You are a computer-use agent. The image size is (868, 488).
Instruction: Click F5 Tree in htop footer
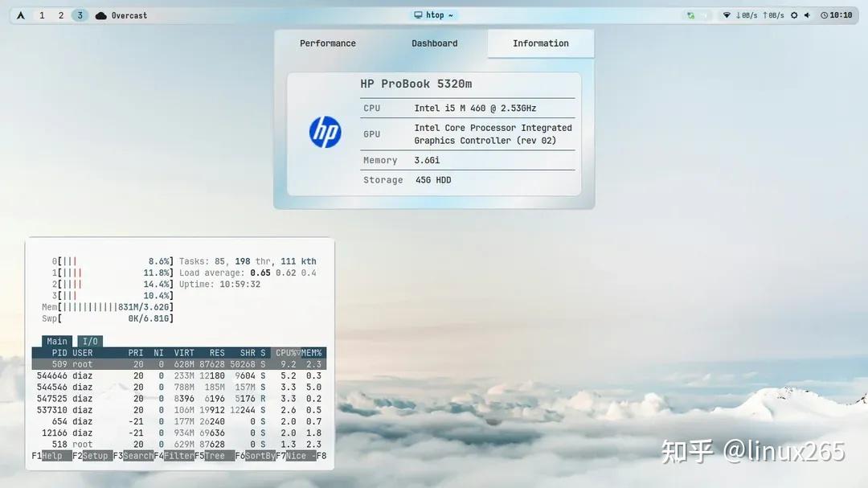pyautogui.click(x=215, y=456)
